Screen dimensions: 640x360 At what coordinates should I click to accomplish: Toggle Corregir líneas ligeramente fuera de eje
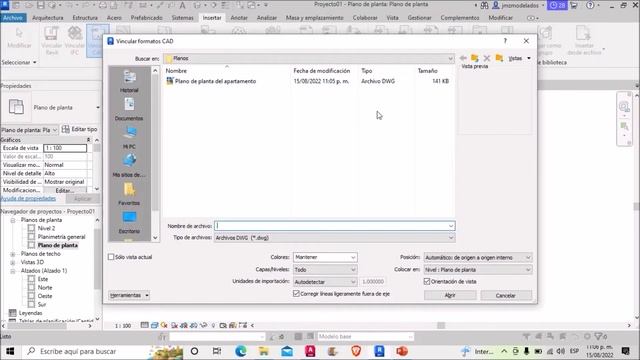(x=296, y=293)
